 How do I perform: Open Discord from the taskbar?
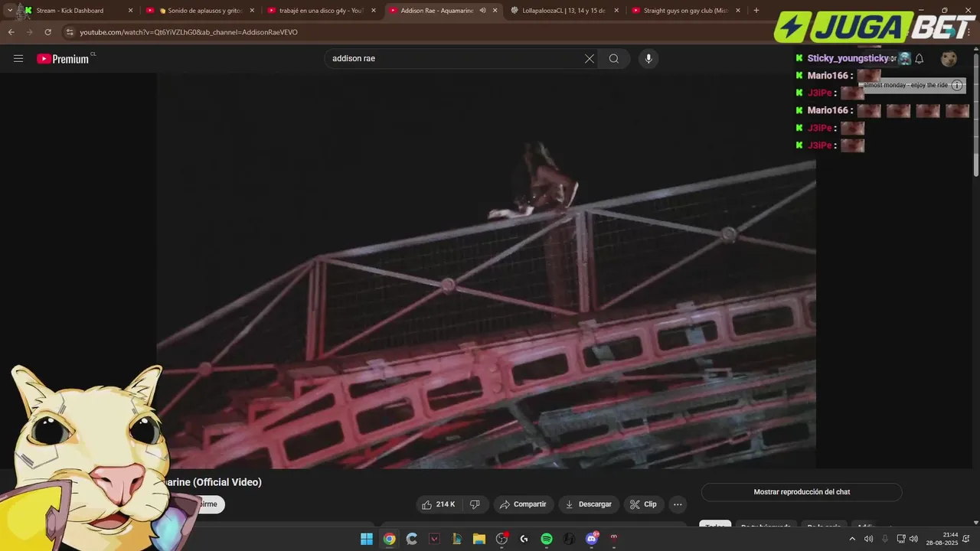[x=591, y=539]
